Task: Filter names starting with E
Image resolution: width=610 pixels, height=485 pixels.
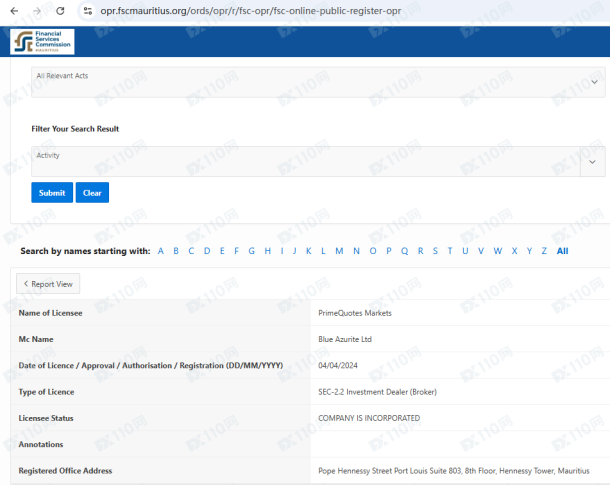Action: [222, 251]
